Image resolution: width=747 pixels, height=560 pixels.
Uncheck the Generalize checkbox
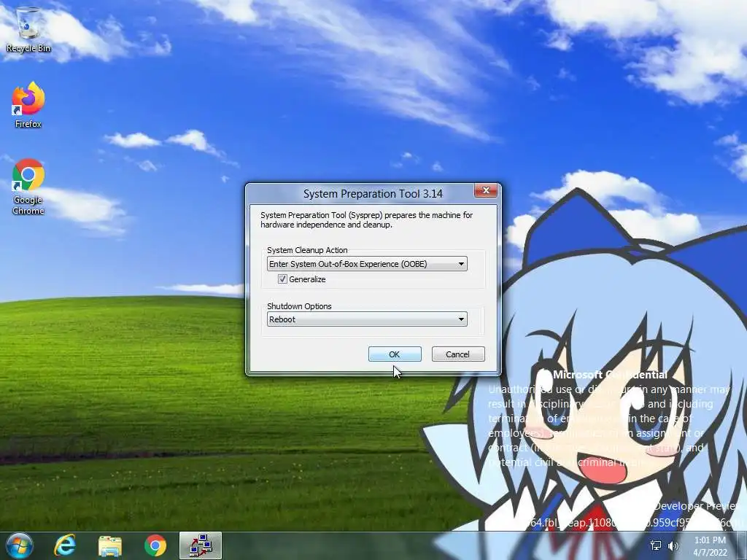click(x=282, y=279)
